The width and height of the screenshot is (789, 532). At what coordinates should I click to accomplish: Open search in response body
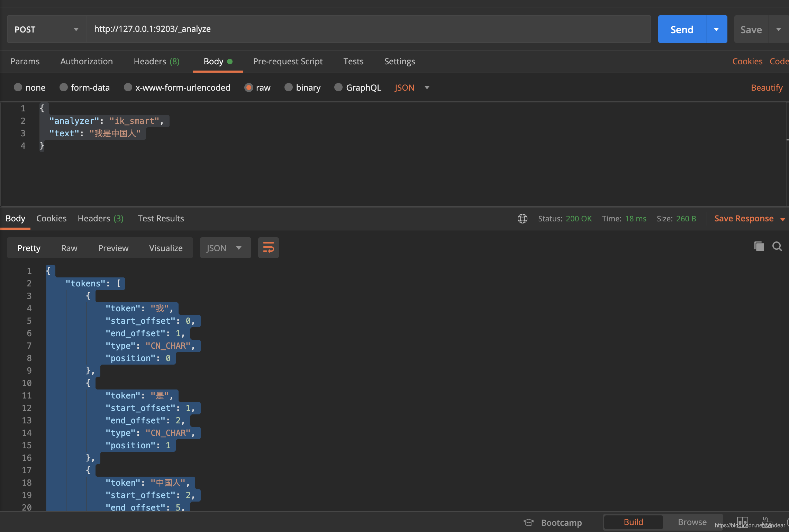pyautogui.click(x=777, y=247)
